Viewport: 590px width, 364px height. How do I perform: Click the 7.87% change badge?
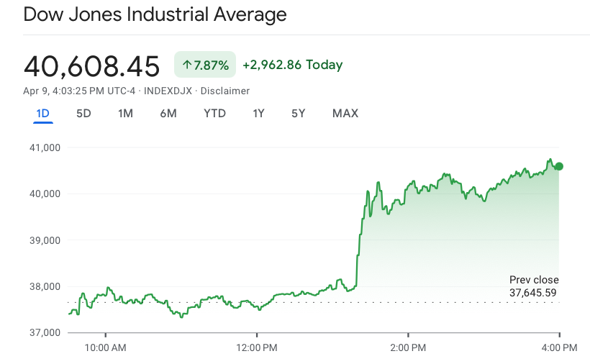pos(205,65)
